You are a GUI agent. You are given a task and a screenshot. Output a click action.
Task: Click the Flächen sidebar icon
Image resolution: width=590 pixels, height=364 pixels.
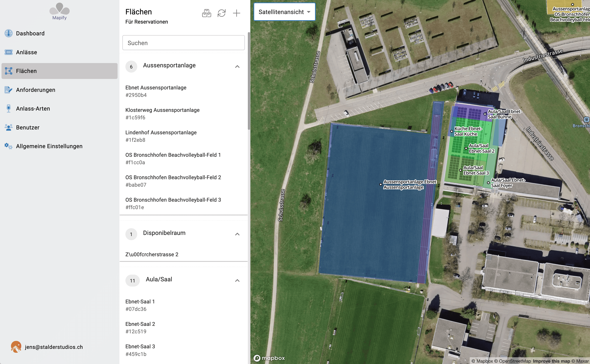8,71
